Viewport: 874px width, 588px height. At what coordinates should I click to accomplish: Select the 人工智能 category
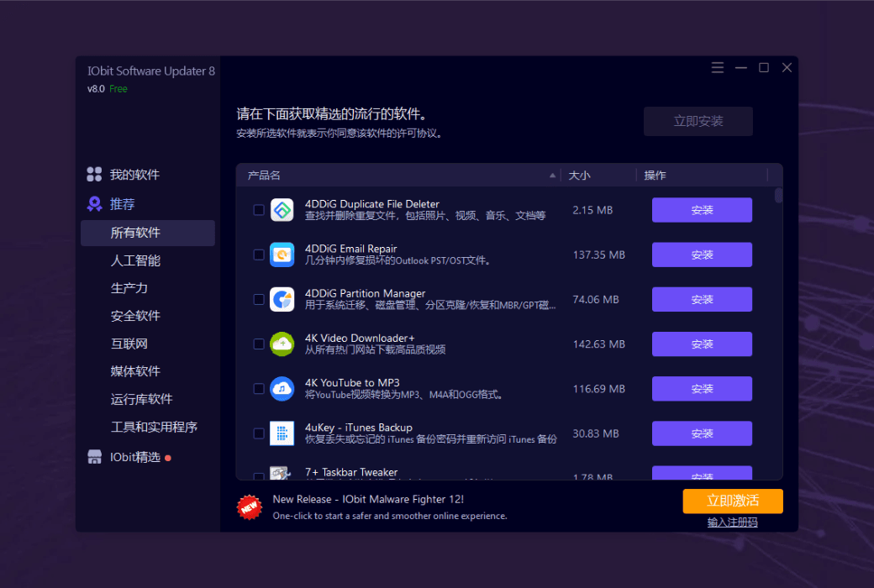[x=135, y=260]
